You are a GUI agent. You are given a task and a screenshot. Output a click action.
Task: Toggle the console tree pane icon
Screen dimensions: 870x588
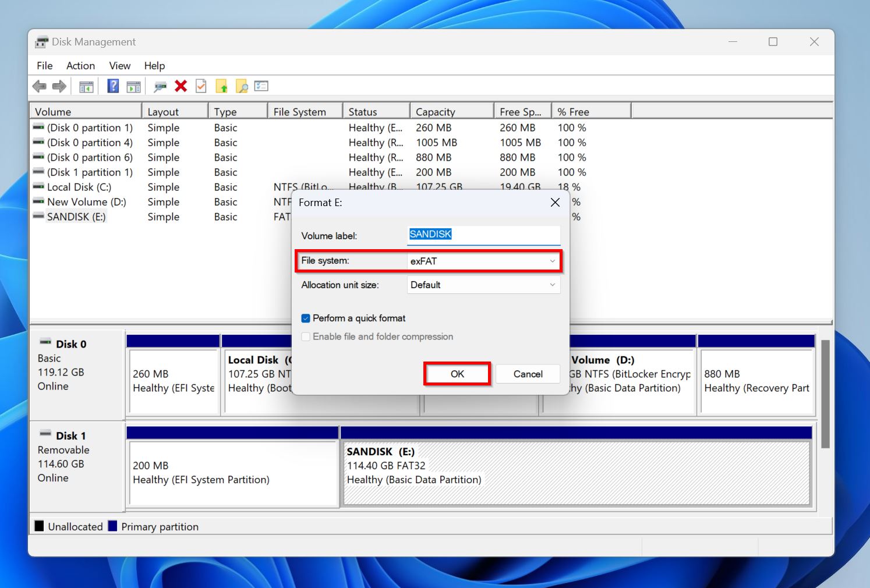click(x=86, y=86)
